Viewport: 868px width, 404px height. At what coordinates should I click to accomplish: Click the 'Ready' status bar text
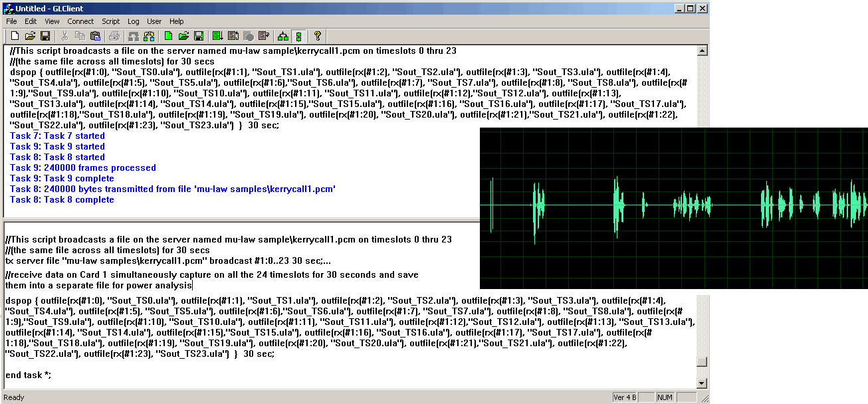click(x=14, y=397)
